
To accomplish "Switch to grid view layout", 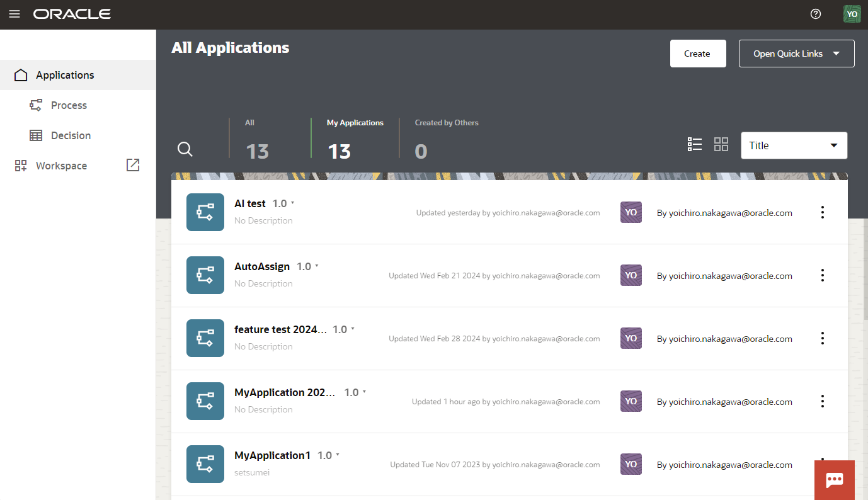I will pyautogui.click(x=721, y=144).
